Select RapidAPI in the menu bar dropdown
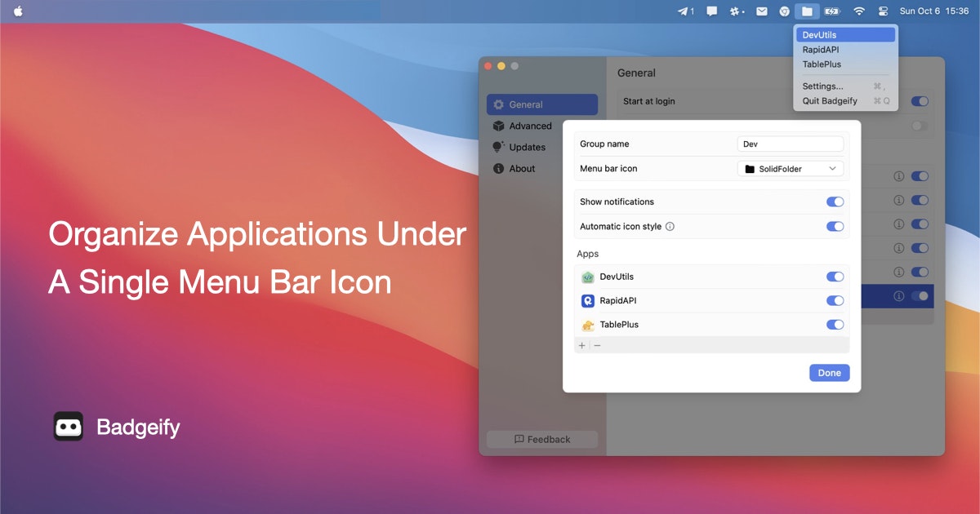This screenshot has height=514, width=980. coord(845,50)
